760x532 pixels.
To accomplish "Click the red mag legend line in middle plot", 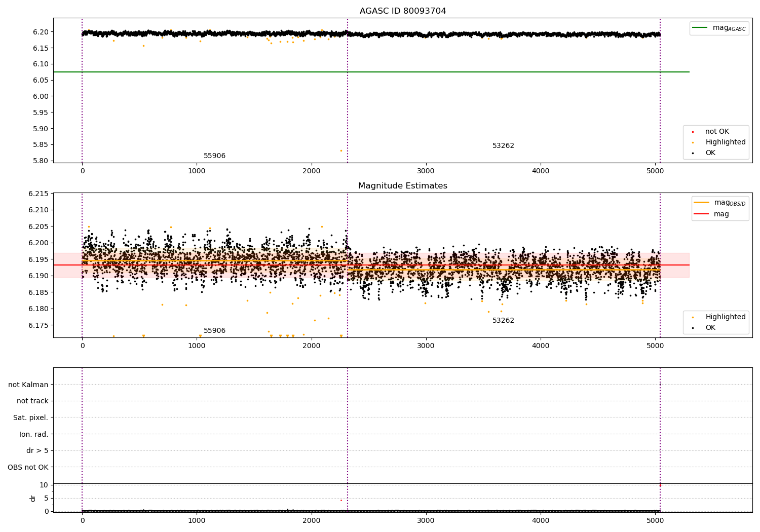I will click(701, 214).
